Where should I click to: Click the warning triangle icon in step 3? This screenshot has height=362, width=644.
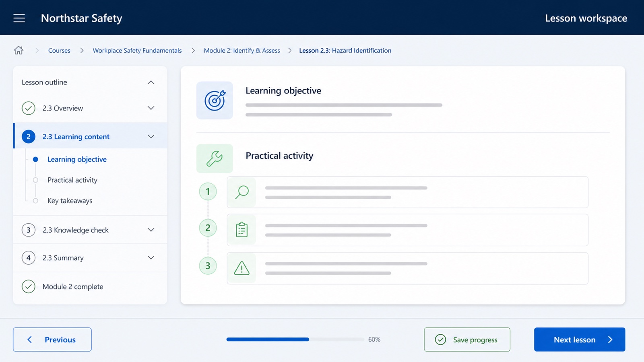(242, 268)
